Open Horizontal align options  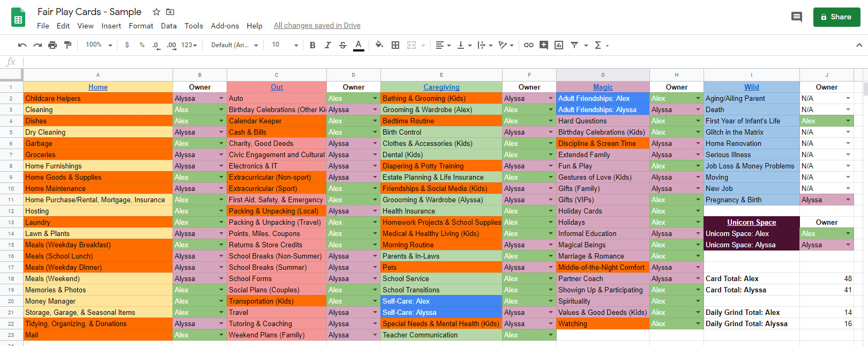(x=443, y=45)
